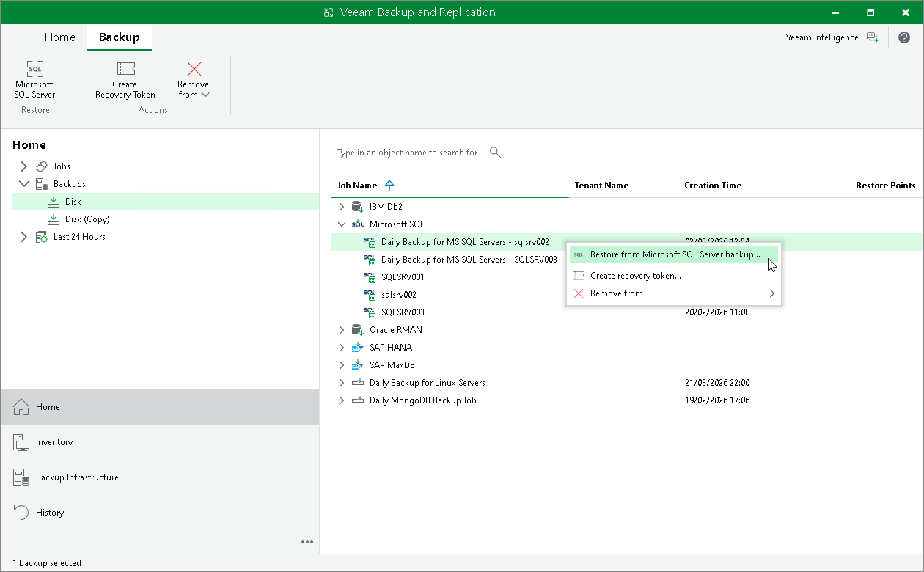The image size is (924, 572).
Task: Click the search magnifier icon
Action: coord(496,153)
